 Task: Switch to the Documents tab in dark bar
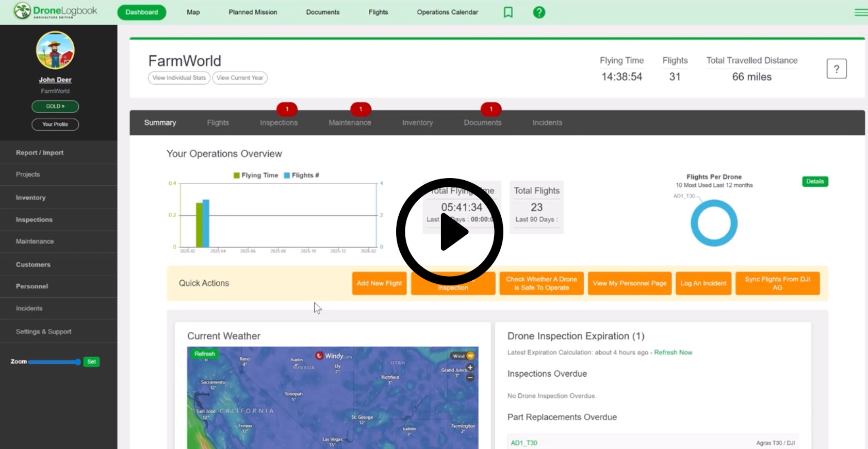pyautogui.click(x=482, y=123)
